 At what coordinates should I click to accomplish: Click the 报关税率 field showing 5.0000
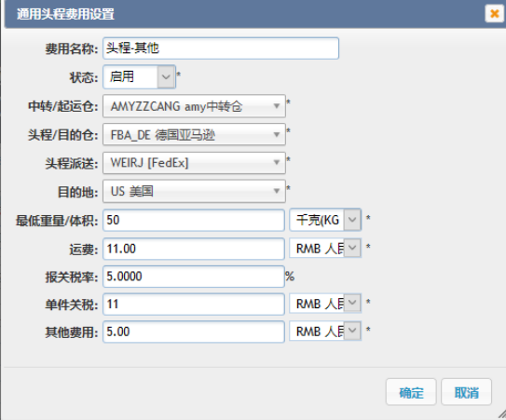click(194, 277)
